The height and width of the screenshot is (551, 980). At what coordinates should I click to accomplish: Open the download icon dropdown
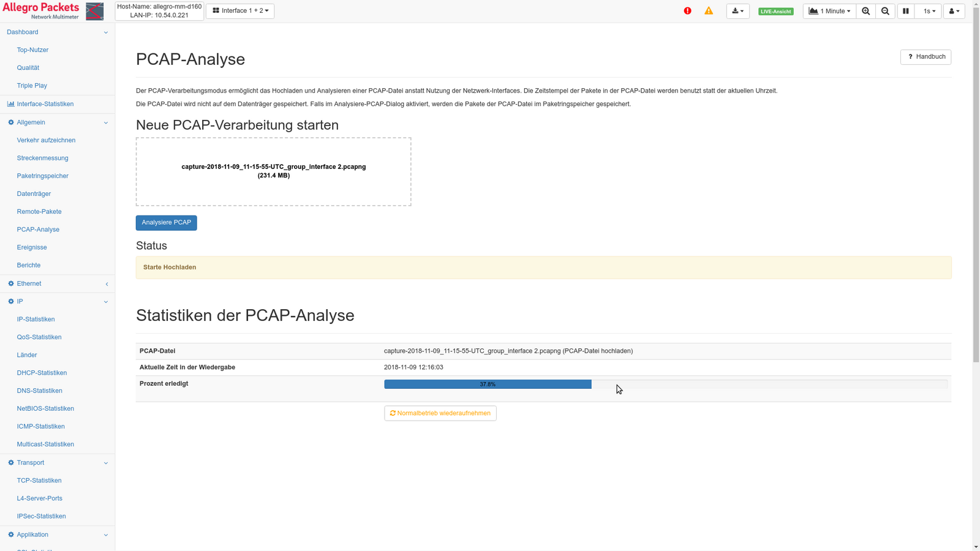pyautogui.click(x=737, y=11)
